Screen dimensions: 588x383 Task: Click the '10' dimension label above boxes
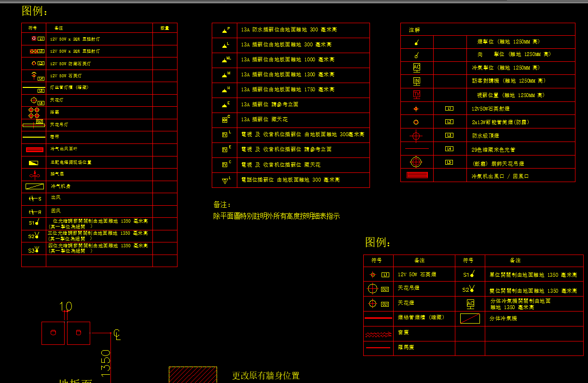(66, 306)
